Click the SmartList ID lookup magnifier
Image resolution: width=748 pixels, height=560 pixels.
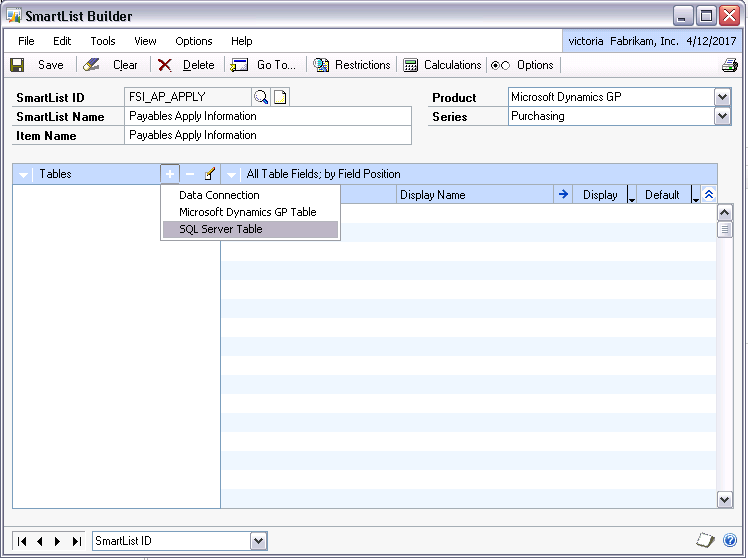tap(261, 97)
